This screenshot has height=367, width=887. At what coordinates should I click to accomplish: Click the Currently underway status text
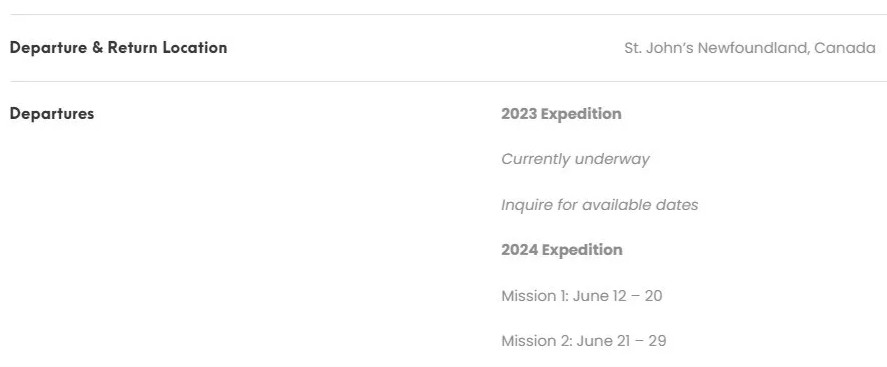coord(575,159)
